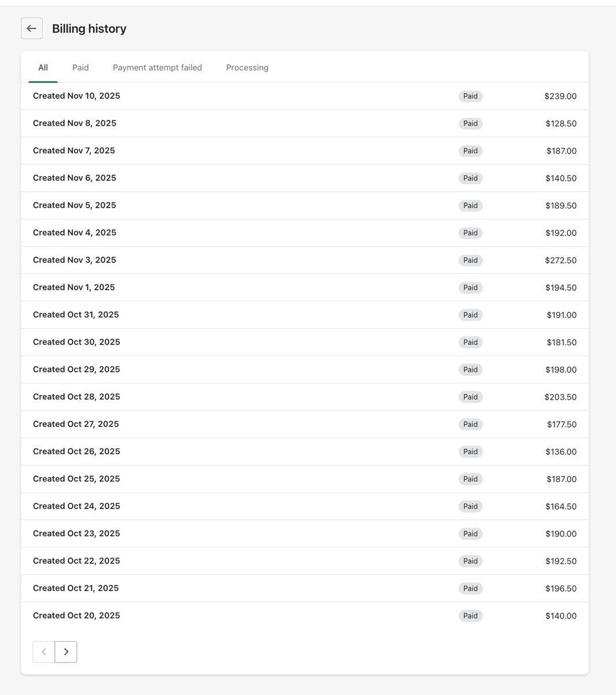The width and height of the screenshot is (616, 695).
Task: Click the $194.50 amount
Action: pos(561,288)
